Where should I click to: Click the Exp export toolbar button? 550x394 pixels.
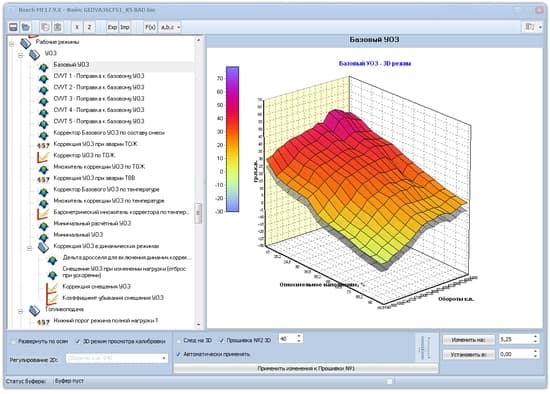112,27
